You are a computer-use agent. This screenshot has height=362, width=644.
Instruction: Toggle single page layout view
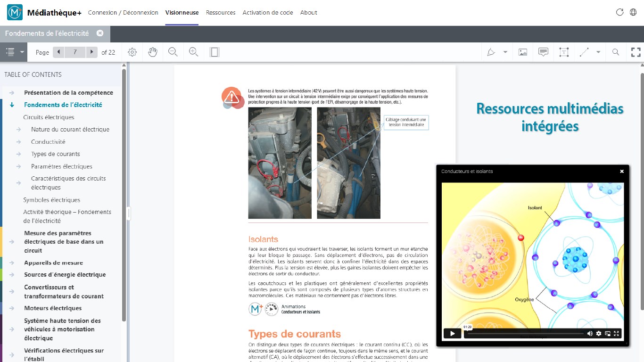(x=215, y=52)
